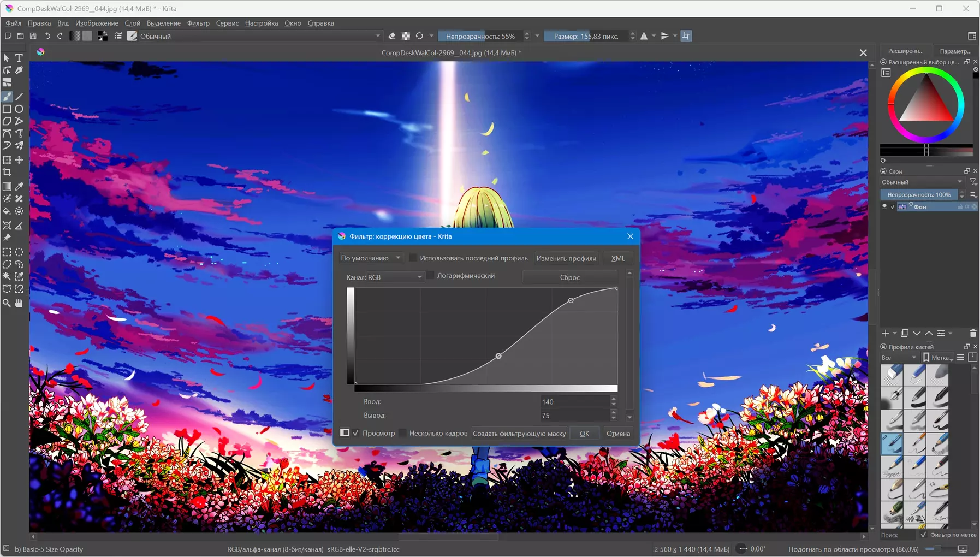Select the Zoom magnifier tool
Image resolution: width=980 pixels, height=557 pixels.
click(x=7, y=303)
